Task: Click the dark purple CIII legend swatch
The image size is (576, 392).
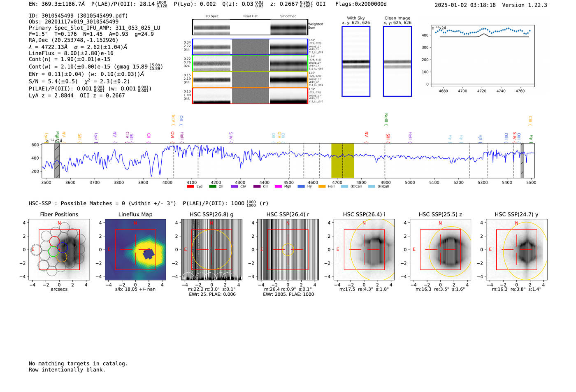Action: pyautogui.click(x=257, y=186)
